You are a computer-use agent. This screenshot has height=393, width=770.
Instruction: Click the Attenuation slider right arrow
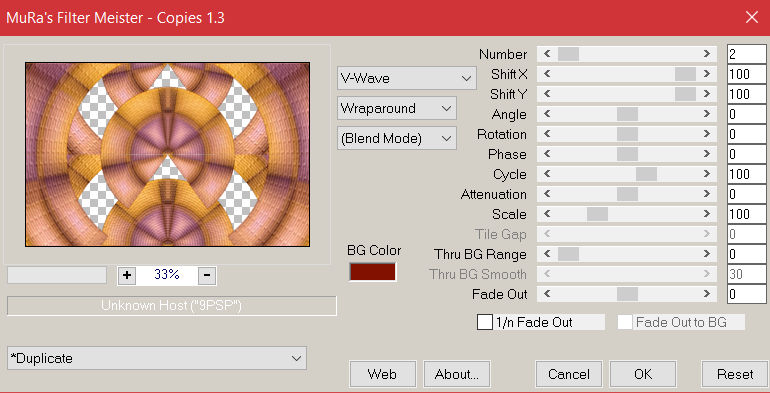707,194
